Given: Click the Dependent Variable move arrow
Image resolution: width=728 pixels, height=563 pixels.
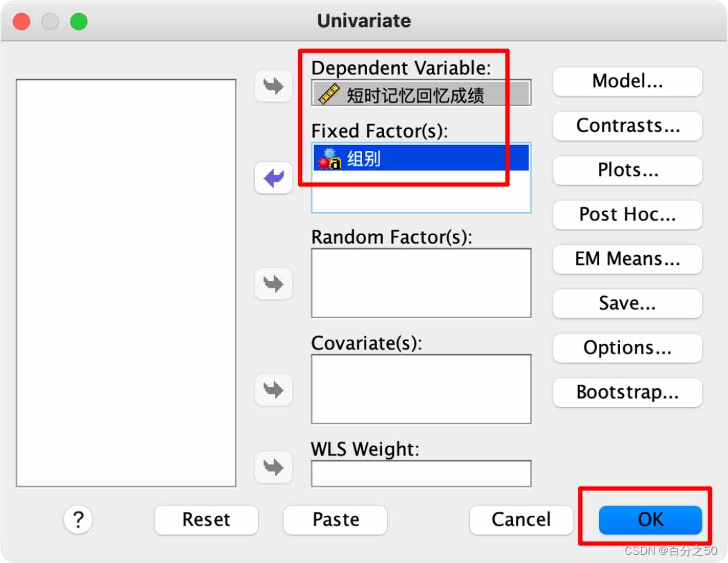Looking at the screenshot, I should [273, 86].
